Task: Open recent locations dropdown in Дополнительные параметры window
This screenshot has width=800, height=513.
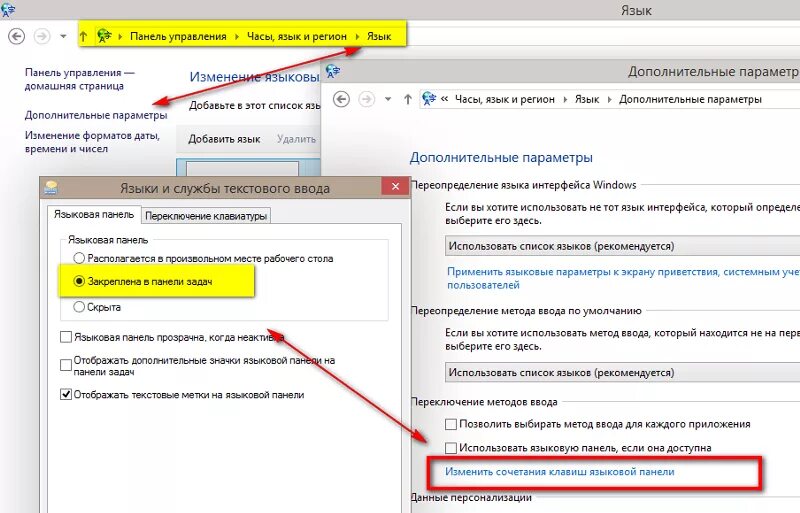Action: coord(388,99)
